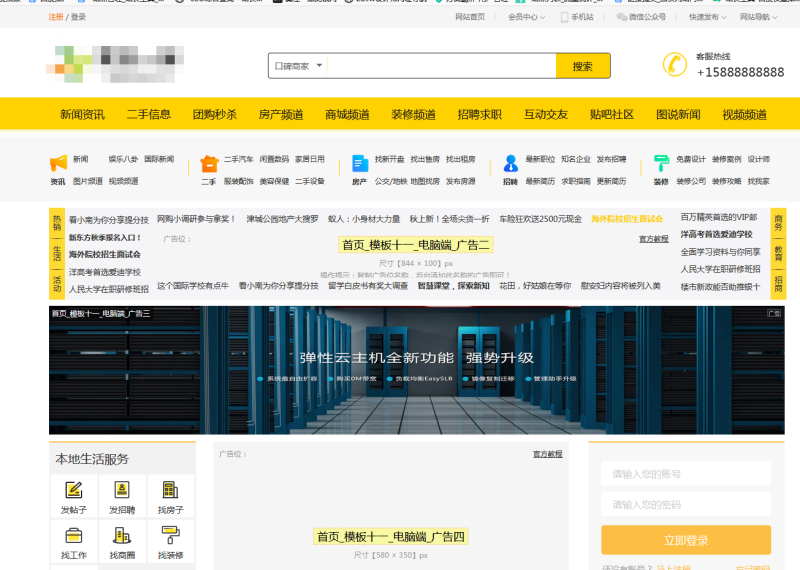Click the blue person recruitment icon

tap(511, 163)
